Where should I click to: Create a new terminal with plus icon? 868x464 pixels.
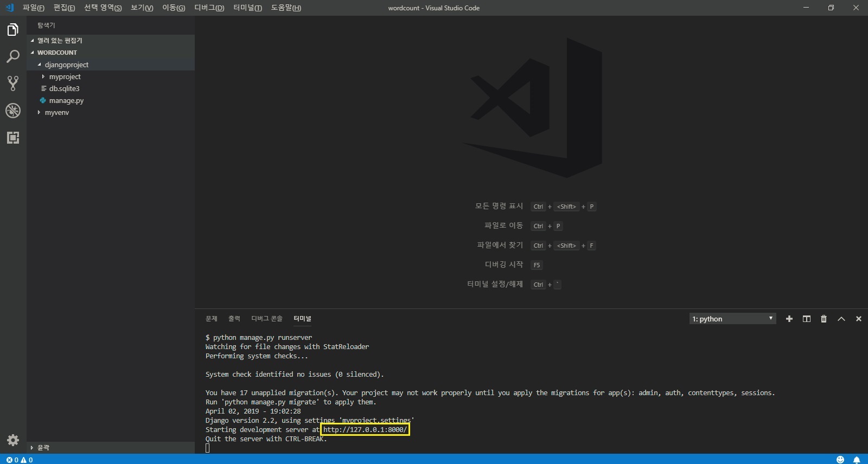point(789,319)
